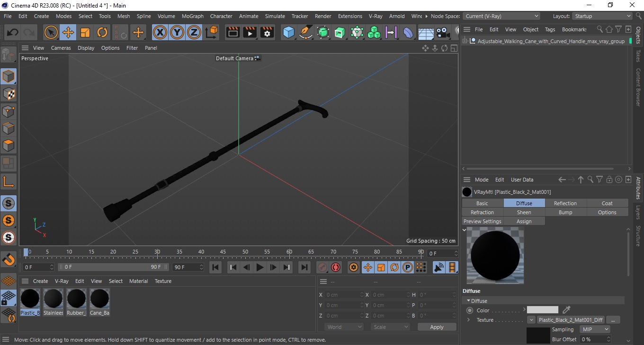Screen dimensions: 644x345
Task: Go to start of animation
Action: pos(215,267)
